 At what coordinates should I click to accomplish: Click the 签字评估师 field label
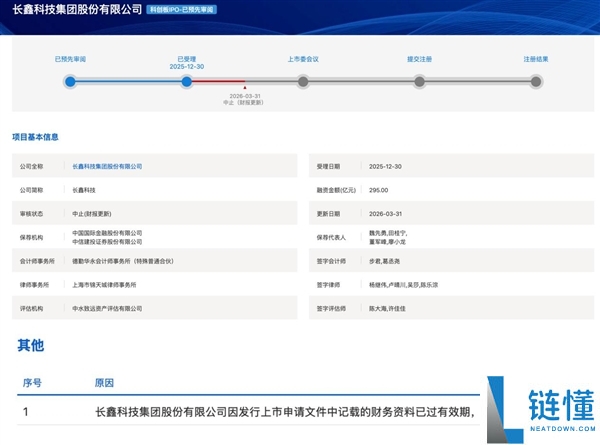(331, 308)
